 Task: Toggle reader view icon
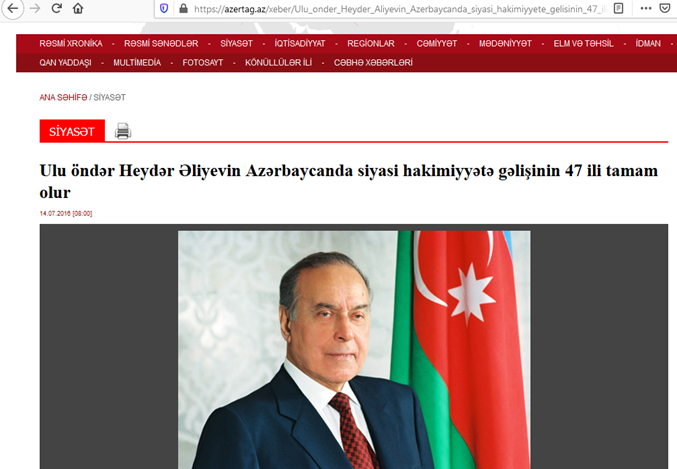pyautogui.click(x=619, y=8)
